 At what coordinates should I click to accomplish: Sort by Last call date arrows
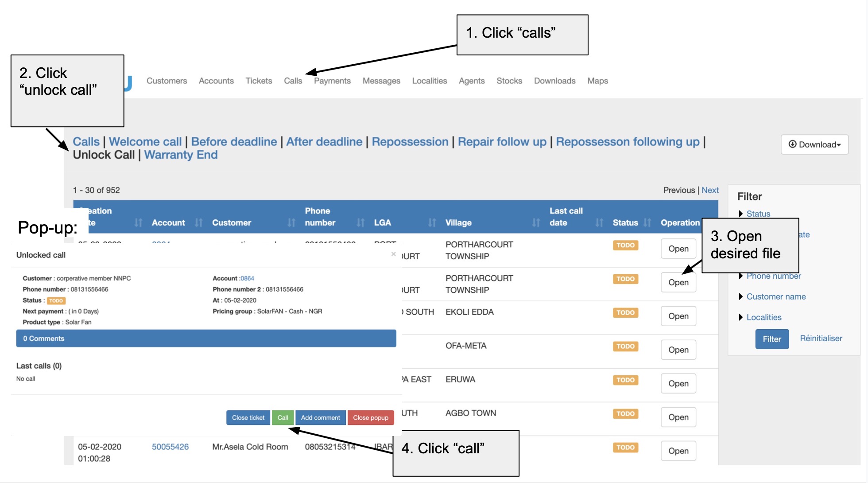click(x=599, y=222)
